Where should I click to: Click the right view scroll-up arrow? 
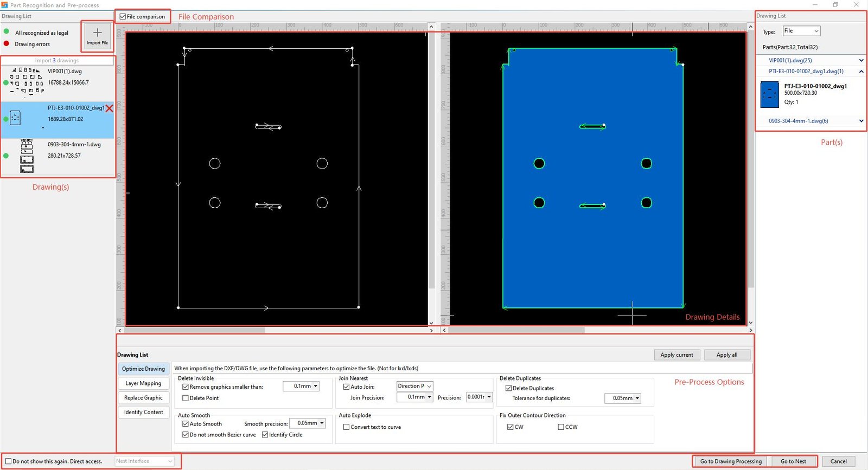coord(751,26)
